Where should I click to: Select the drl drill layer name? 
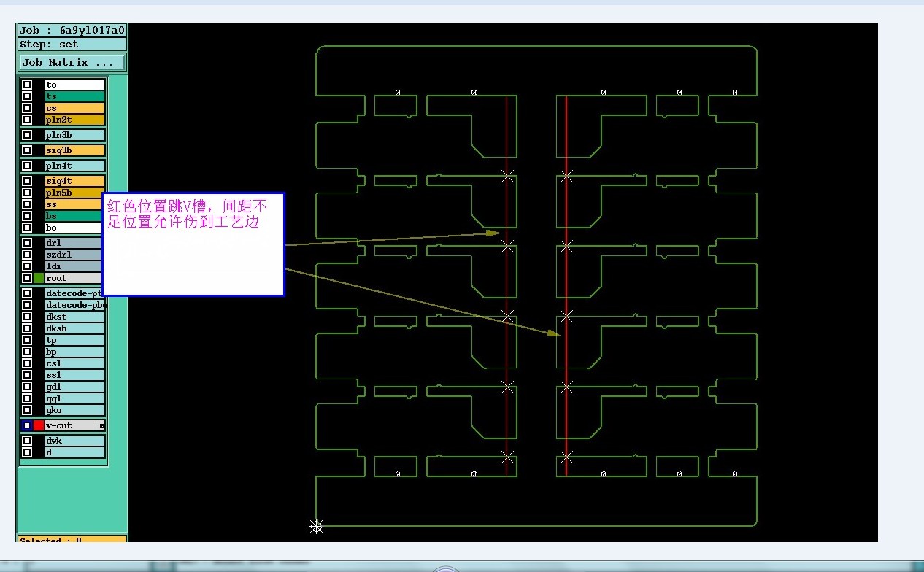tap(75, 243)
